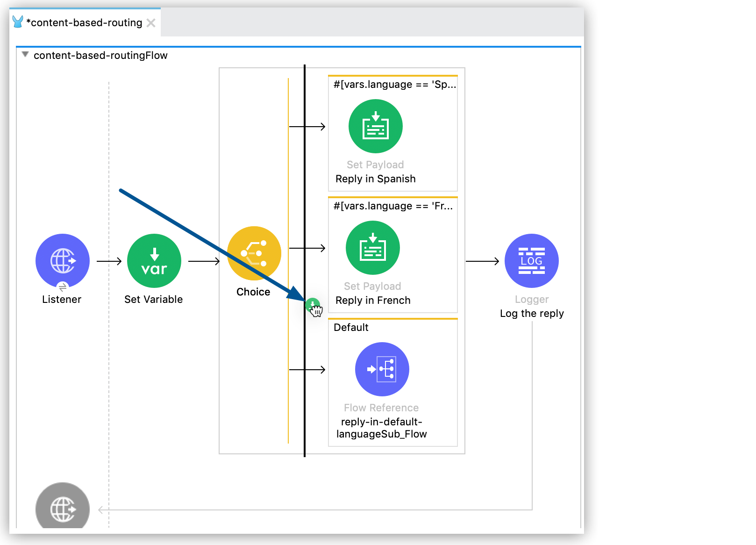The width and height of the screenshot is (756, 545).
Task: Select the Listener globe icon
Action: coord(63,261)
